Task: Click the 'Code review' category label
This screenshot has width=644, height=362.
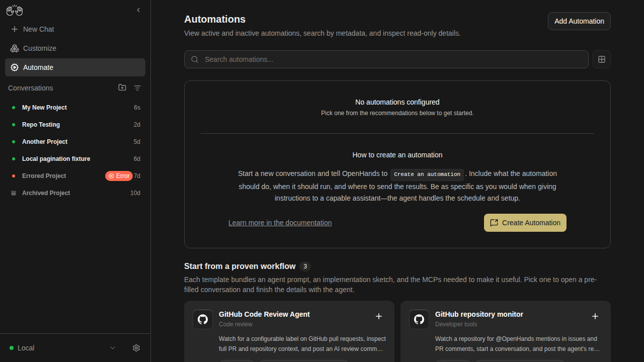Action: tap(235, 324)
